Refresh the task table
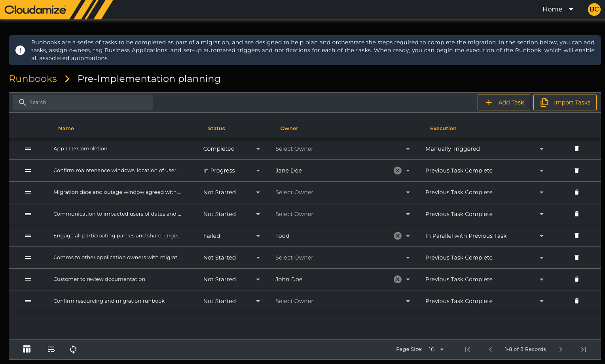 tap(73, 349)
